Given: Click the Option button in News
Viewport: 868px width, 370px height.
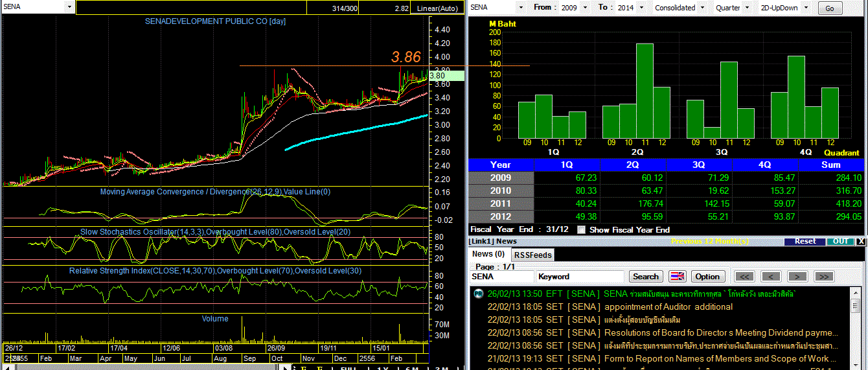Looking at the screenshot, I should point(707,276).
